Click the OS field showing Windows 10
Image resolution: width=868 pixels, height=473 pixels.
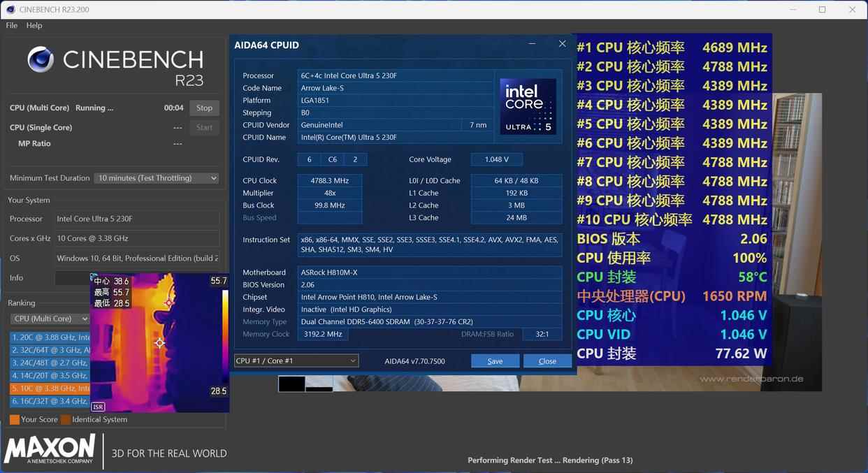137,258
